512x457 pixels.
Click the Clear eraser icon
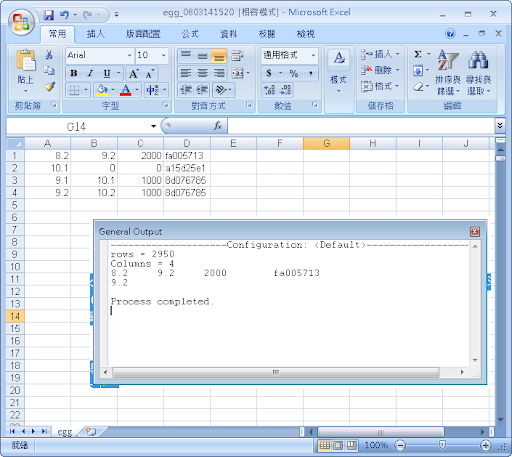tap(418, 87)
